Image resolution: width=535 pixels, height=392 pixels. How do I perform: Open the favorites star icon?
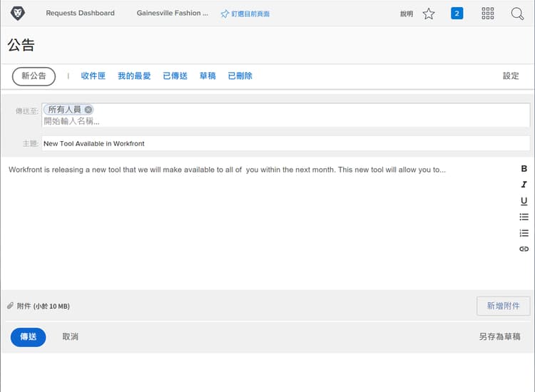pos(429,14)
